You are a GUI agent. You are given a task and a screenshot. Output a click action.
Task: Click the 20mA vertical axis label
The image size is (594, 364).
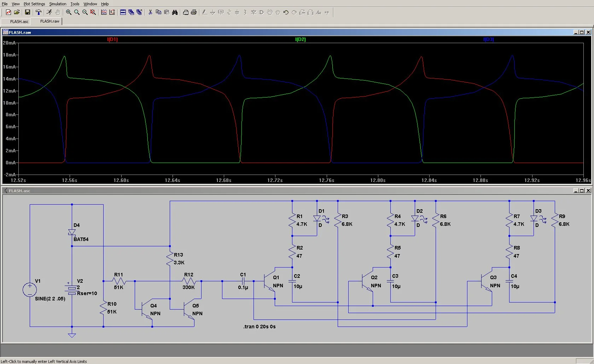[x=9, y=43]
